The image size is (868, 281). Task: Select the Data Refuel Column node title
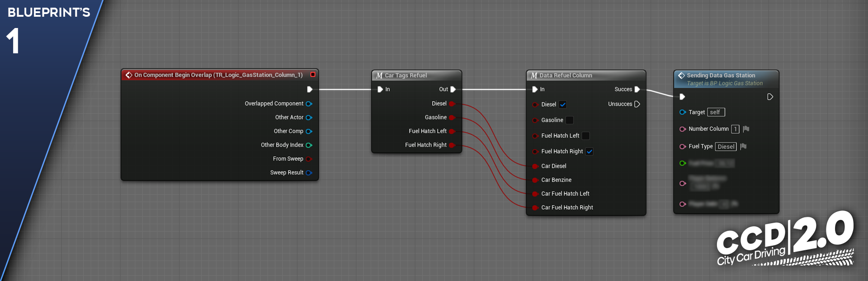tap(566, 75)
